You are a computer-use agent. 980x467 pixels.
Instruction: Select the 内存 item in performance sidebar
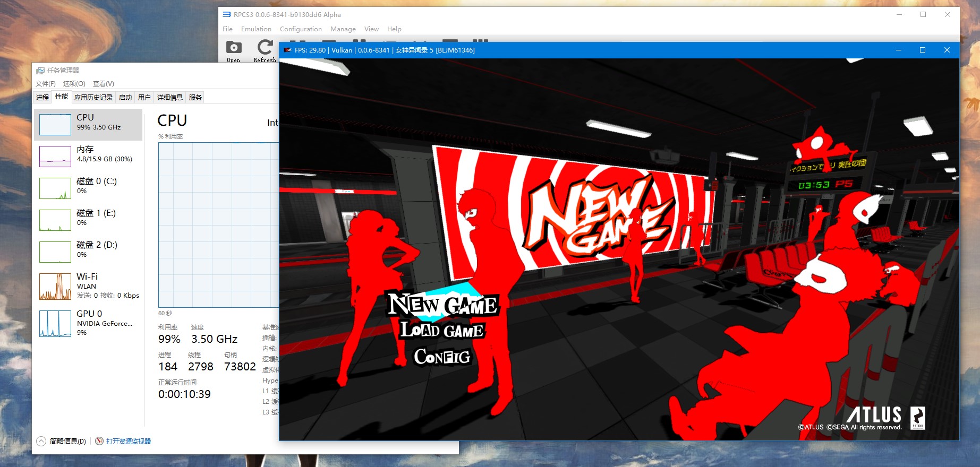[x=89, y=157]
